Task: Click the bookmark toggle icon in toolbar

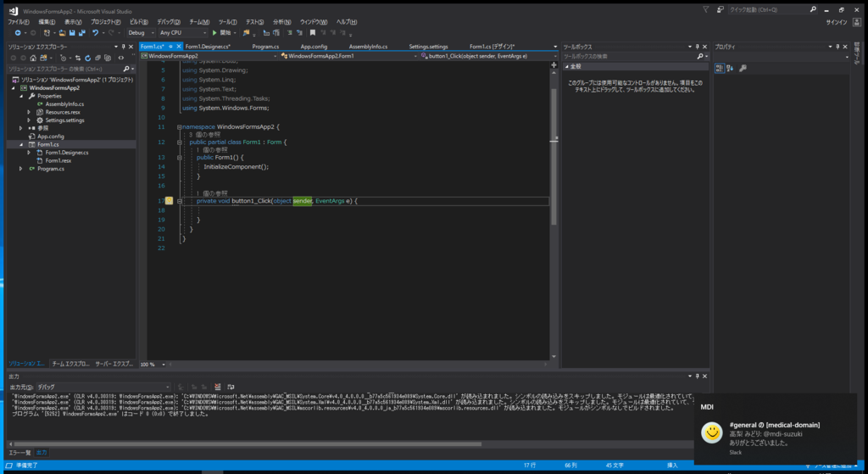Action: point(313,33)
